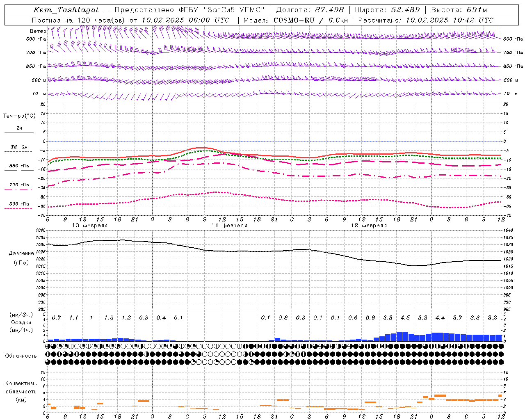Screen dimensions: 525x420
Task: Select the computed time 10.02.2025 10:42 UTC
Action: point(450,20)
